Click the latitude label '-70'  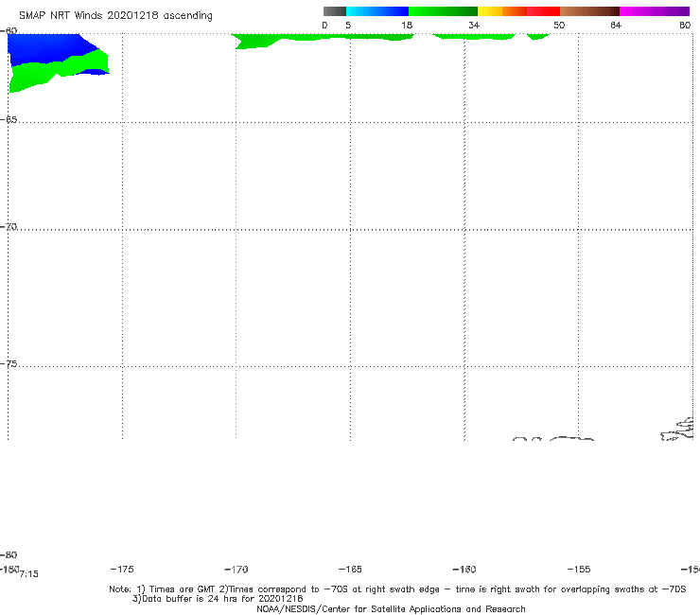pyautogui.click(x=9, y=227)
